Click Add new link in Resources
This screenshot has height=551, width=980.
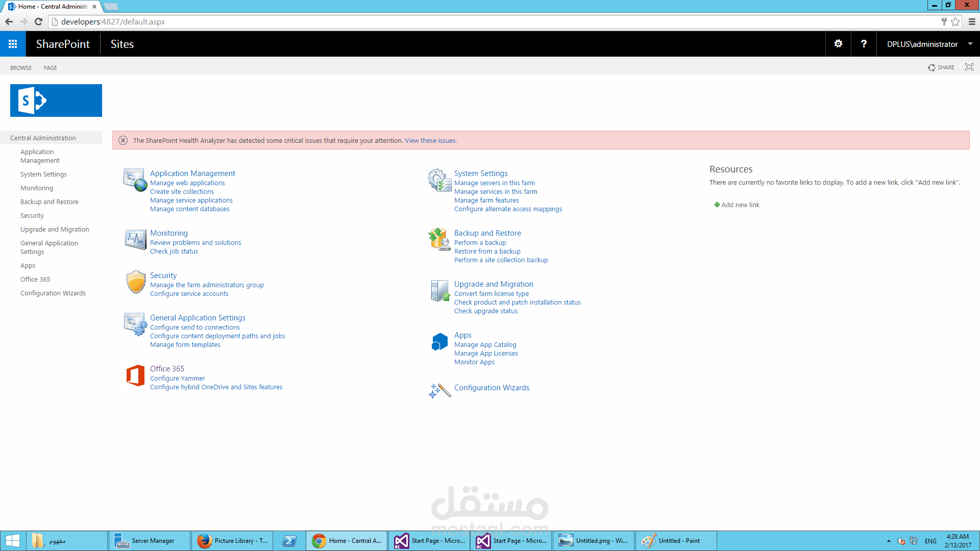point(740,205)
